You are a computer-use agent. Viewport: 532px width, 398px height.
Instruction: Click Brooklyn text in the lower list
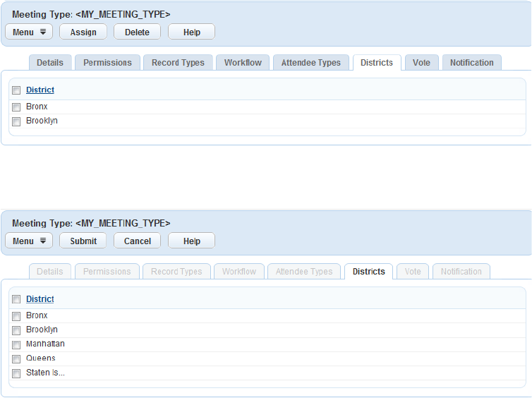(x=42, y=330)
